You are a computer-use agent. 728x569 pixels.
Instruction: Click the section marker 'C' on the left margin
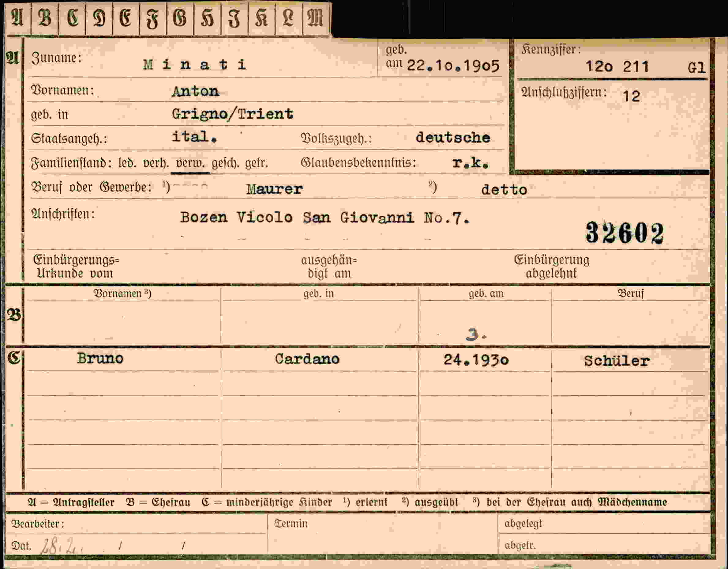pyautogui.click(x=14, y=358)
